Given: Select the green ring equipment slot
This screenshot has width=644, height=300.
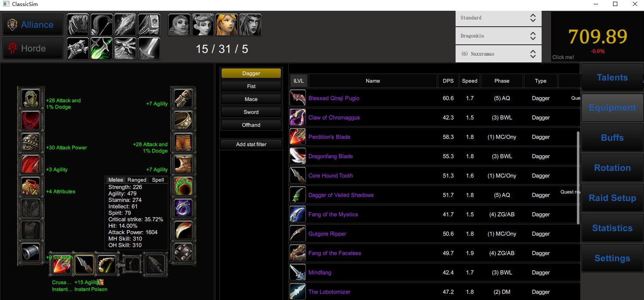Looking at the screenshot, I should 183,186.
